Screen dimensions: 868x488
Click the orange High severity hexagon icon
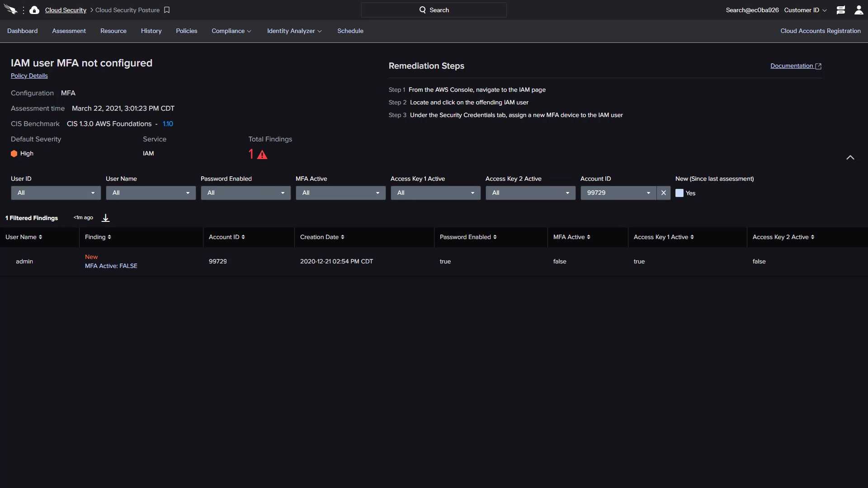[14, 154]
